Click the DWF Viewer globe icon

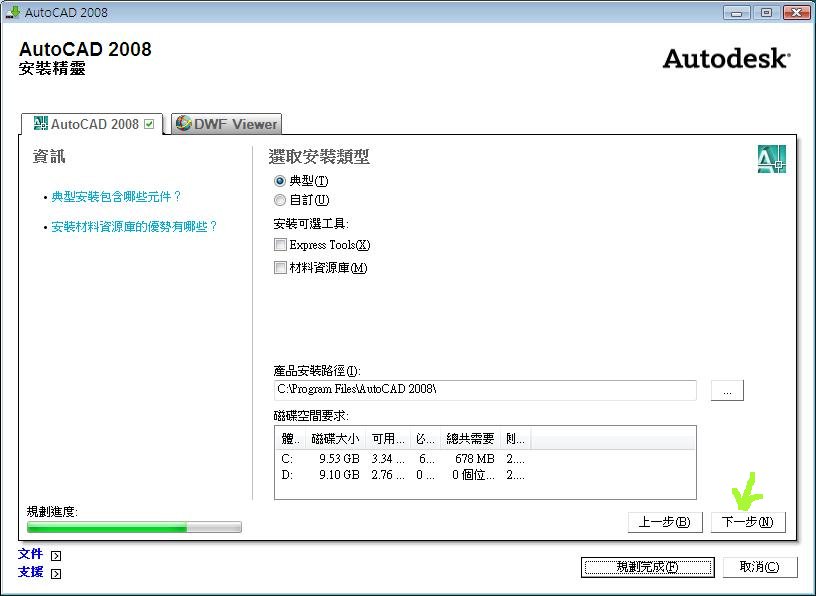183,123
